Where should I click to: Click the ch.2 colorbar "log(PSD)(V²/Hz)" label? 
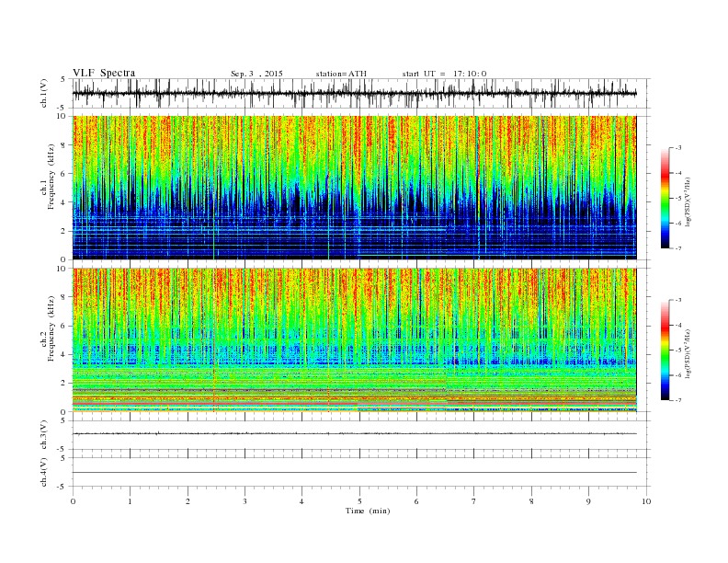point(688,353)
